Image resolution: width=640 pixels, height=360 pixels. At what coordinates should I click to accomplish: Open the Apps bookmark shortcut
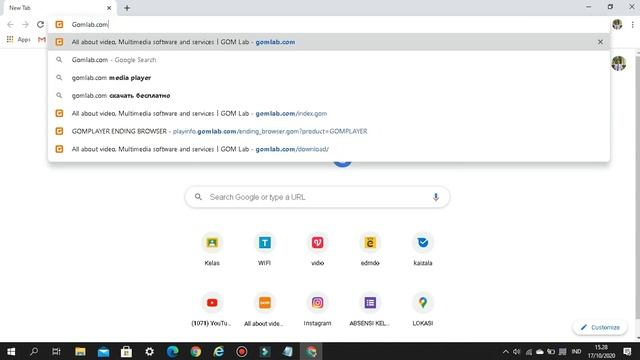point(18,39)
